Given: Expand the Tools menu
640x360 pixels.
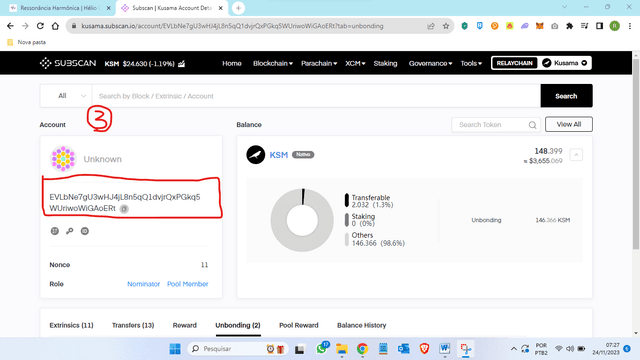Looking at the screenshot, I should tap(471, 63).
